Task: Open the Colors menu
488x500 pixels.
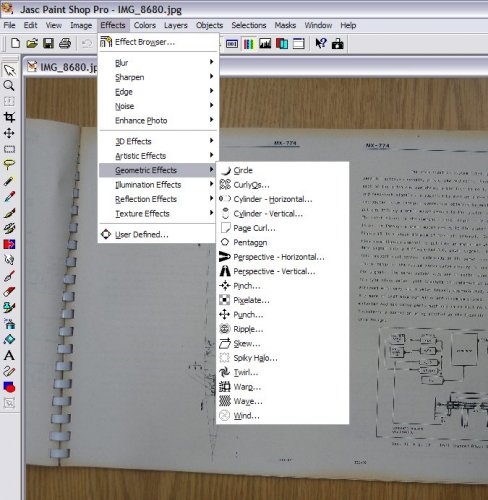Action: pos(145,25)
